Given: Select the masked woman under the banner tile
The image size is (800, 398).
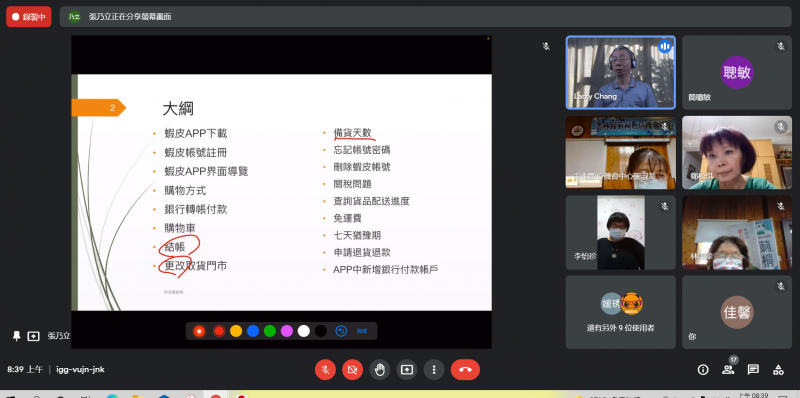Looking at the screenshot, I should [620, 153].
